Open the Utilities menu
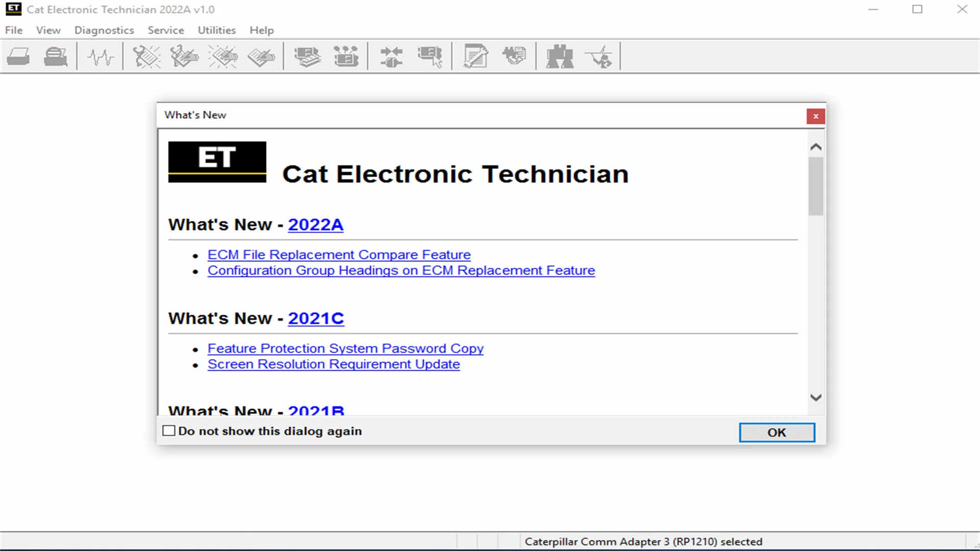The width and height of the screenshot is (980, 551). tap(217, 30)
